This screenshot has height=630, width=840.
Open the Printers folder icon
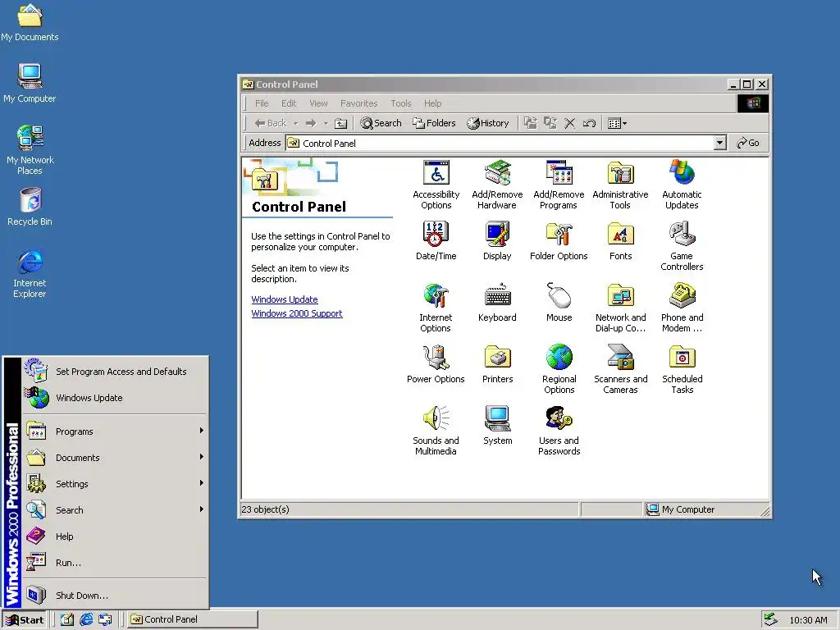tap(497, 364)
